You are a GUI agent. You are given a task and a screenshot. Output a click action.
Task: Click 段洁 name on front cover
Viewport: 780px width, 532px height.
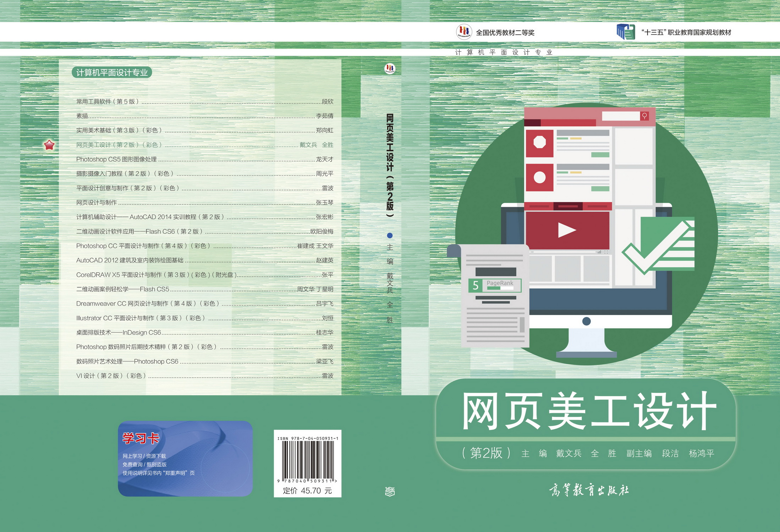670,453
